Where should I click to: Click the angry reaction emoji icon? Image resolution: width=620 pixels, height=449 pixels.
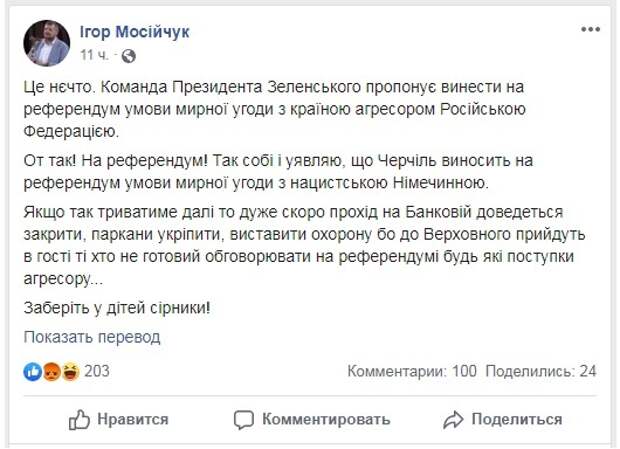tap(51, 372)
